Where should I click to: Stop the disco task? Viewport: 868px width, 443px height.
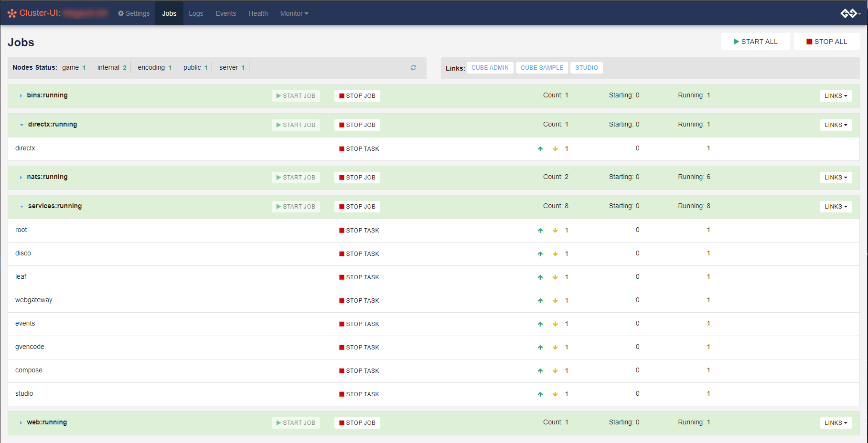359,254
